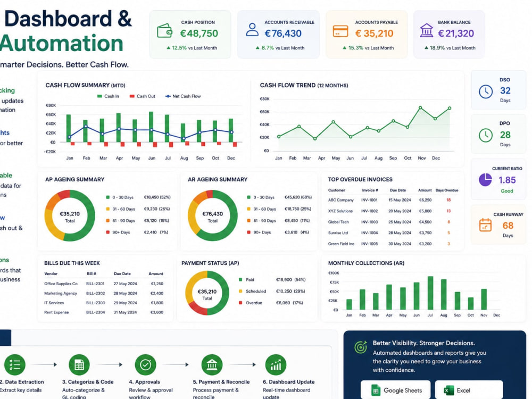Click the Net Cash Flow legend marker
This screenshot has height=399, width=532.
[168, 96]
